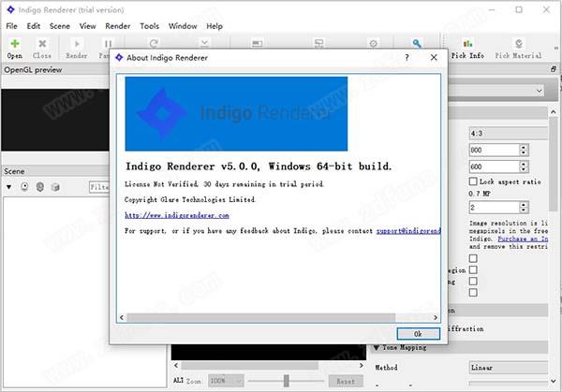Open the Render menu
This screenshot has height=392, width=562.
[118, 26]
